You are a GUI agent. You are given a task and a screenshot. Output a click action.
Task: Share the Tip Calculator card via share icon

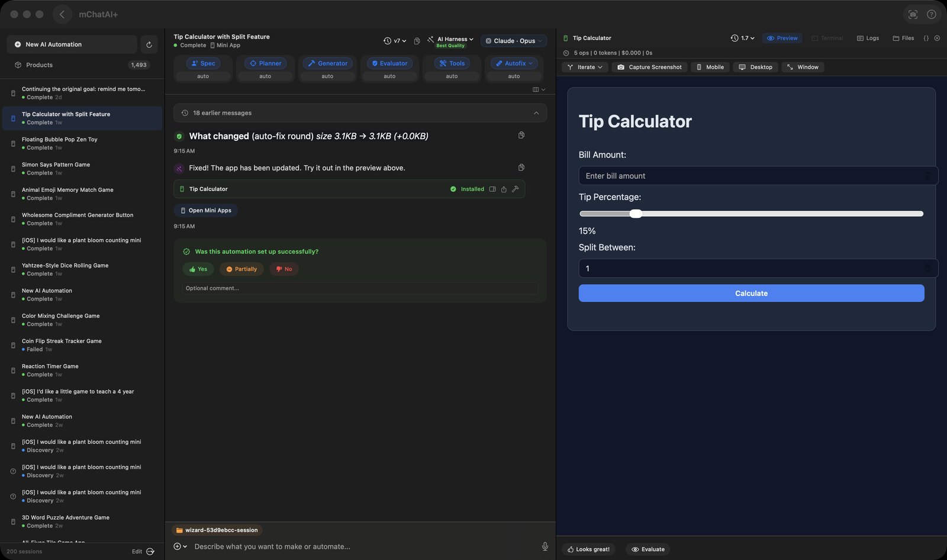pos(504,189)
